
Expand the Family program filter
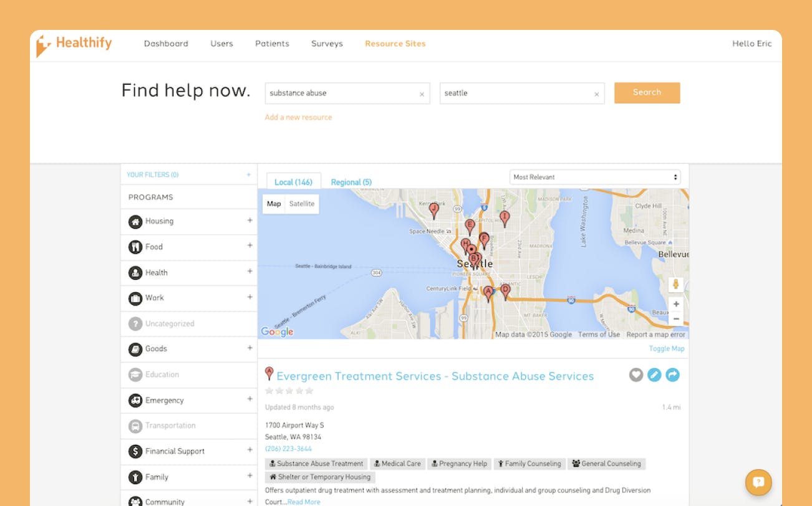249,475
